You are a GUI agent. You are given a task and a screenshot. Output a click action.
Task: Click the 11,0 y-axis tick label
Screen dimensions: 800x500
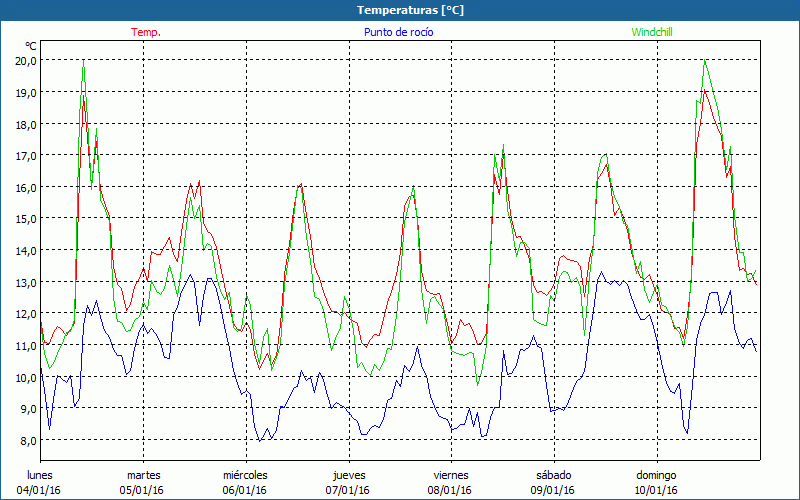(26, 345)
